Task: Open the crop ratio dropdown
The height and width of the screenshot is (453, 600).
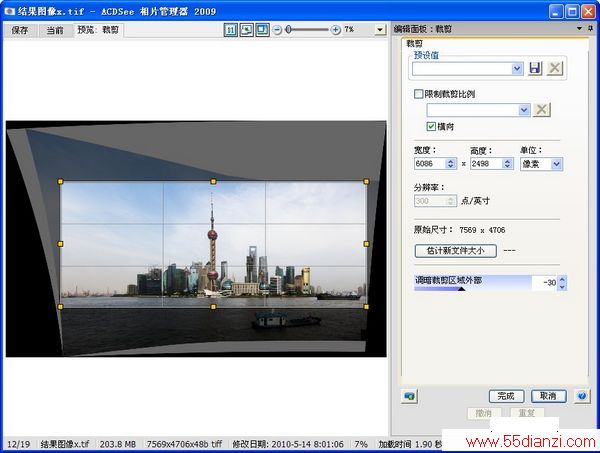Action: click(524, 110)
